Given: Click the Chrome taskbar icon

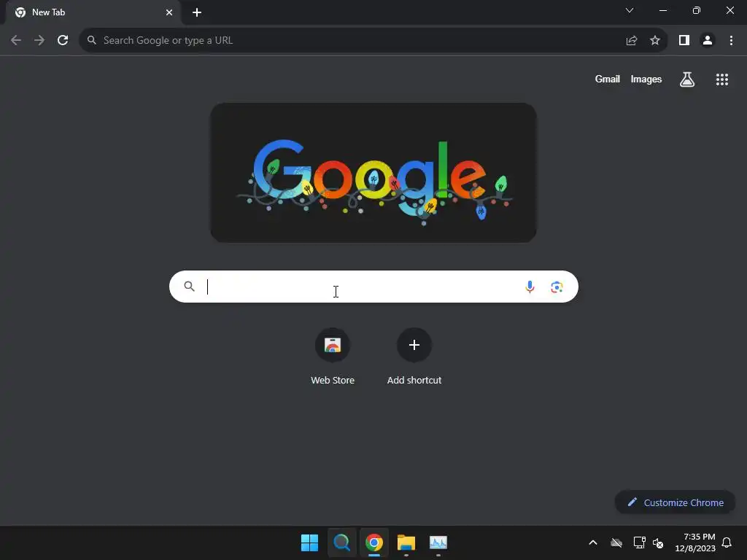Looking at the screenshot, I should coord(374,542).
